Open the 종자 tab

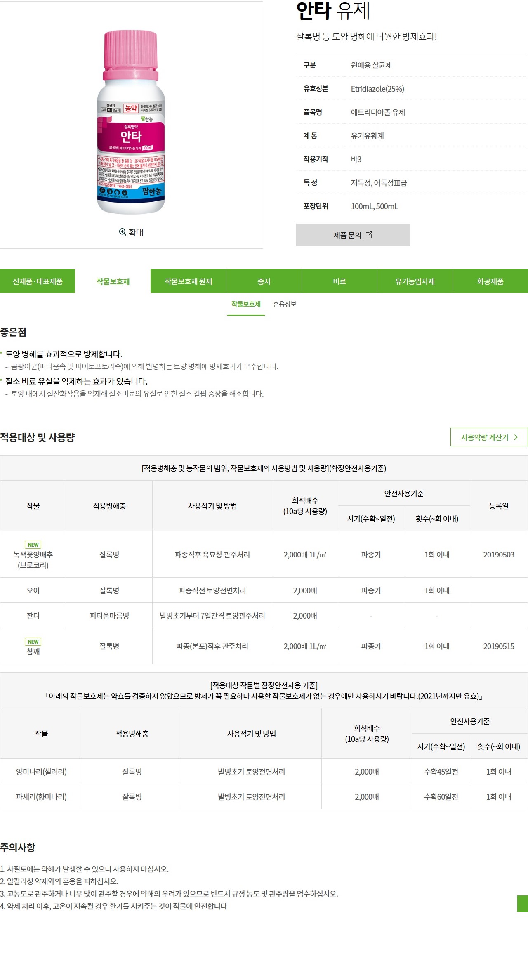click(x=264, y=281)
